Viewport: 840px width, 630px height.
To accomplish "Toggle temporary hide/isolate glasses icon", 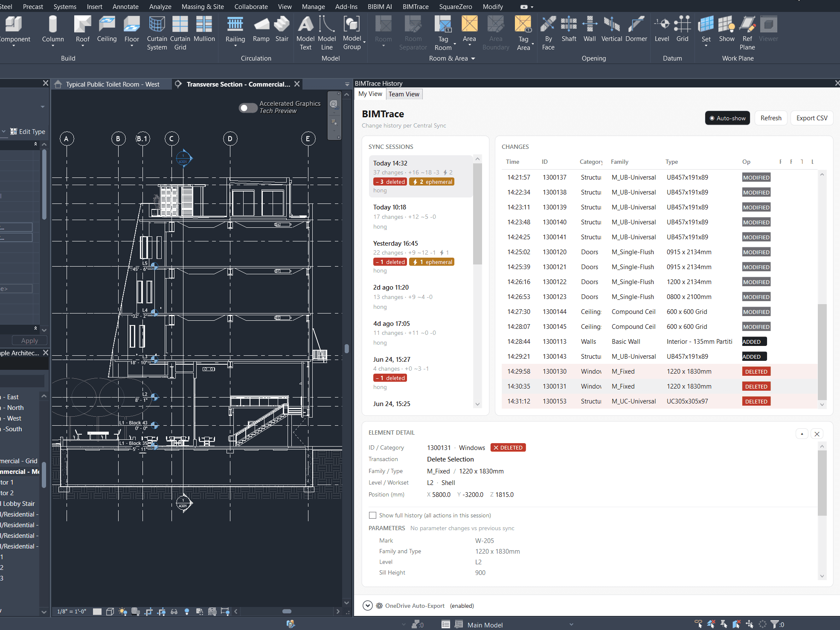I will [174, 611].
